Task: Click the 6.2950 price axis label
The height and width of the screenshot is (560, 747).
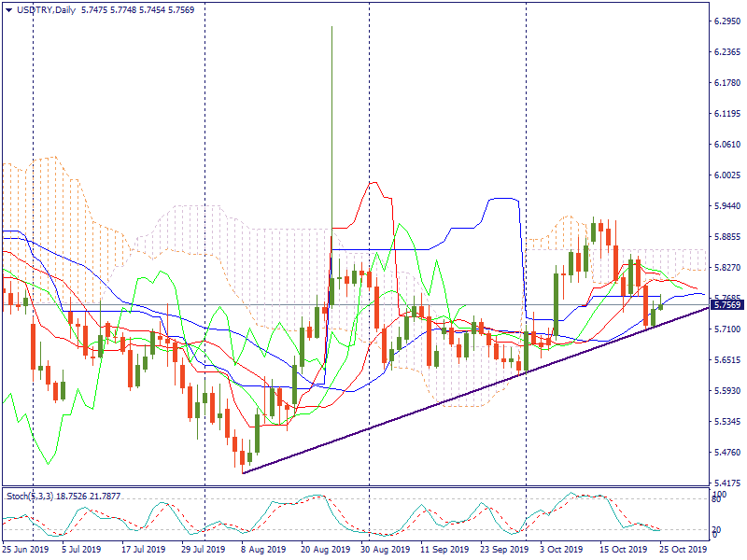Action: point(726,21)
